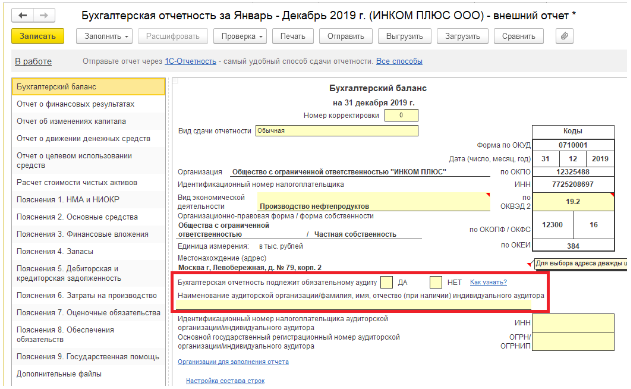631x389 pixels.
Task: Click the Выгрузить button
Action: [x=404, y=36]
